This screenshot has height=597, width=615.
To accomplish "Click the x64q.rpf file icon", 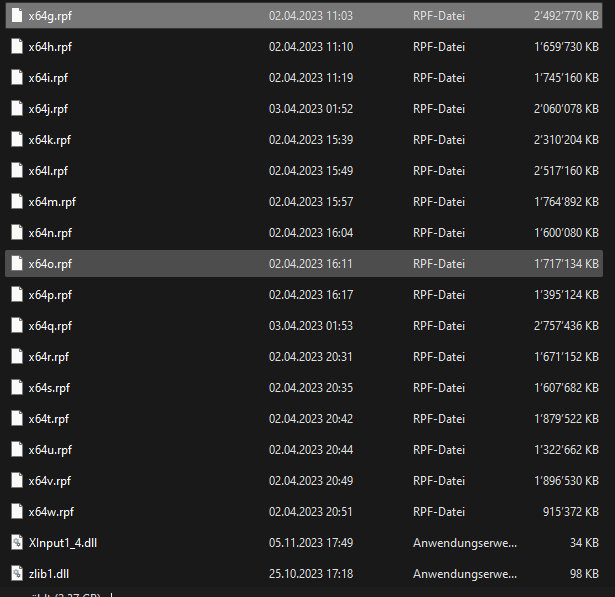I will tap(16, 326).
